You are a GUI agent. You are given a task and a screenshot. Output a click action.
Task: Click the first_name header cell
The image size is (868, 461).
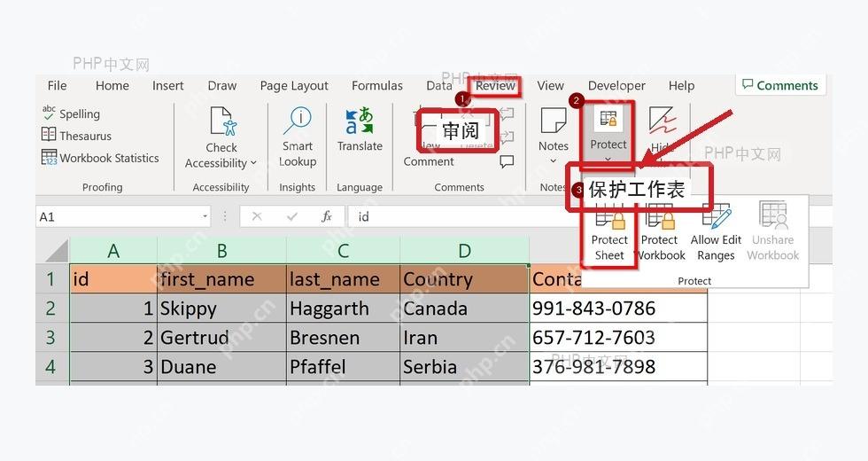point(222,279)
